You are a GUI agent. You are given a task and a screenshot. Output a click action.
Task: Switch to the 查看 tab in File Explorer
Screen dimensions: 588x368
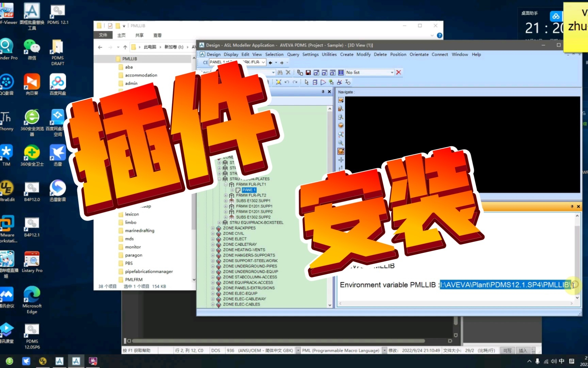(x=157, y=35)
